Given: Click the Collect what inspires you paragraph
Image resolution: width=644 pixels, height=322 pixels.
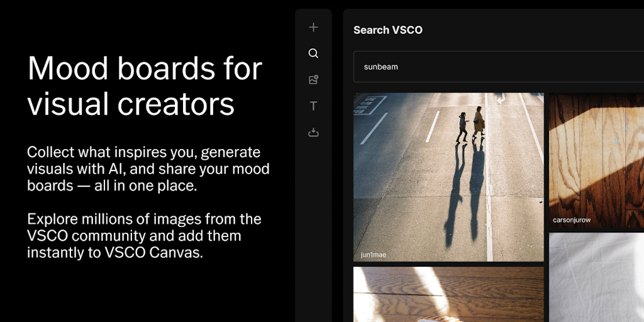Looking at the screenshot, I should pos(148,169).
